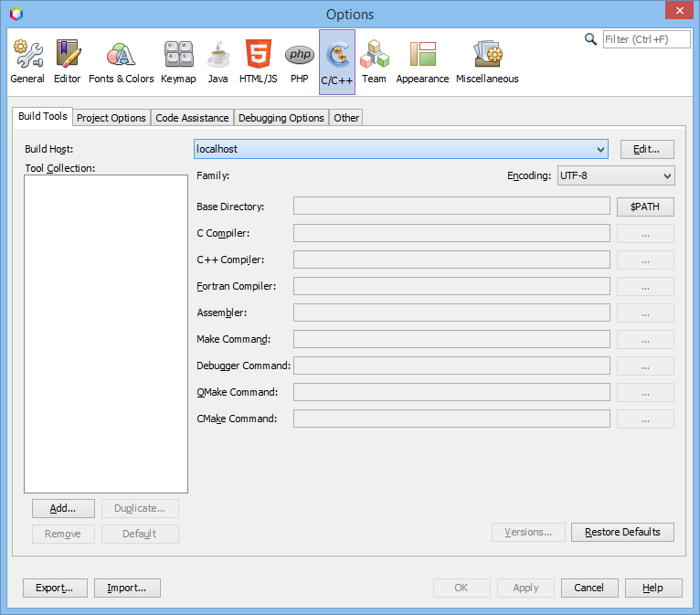Click the Filter search field
This screenshot has height=615, width=700.
pyautogui.click(x=646, y=39)
